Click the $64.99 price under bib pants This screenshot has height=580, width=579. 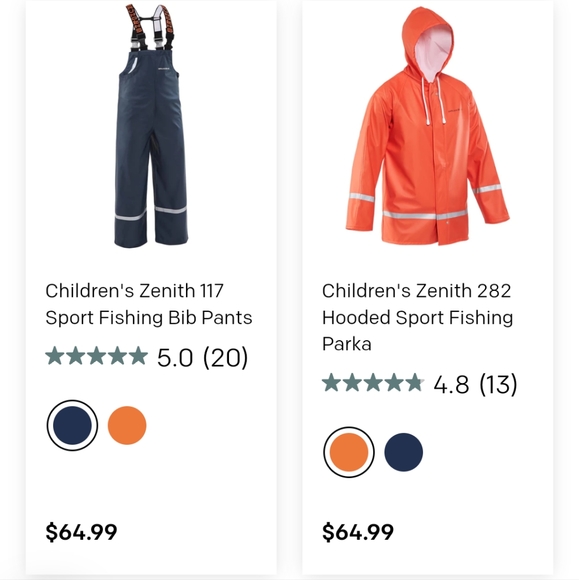[x=81, y=532]
